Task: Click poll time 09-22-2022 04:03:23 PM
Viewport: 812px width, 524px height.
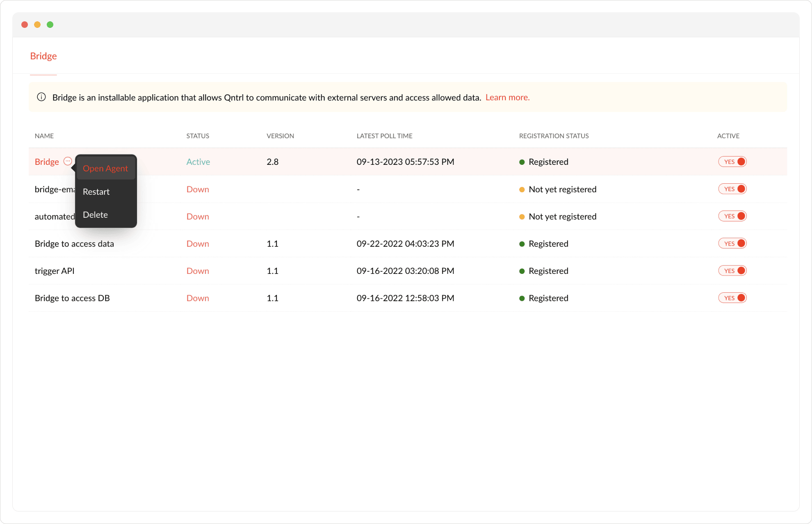Action: coord(406,244)
